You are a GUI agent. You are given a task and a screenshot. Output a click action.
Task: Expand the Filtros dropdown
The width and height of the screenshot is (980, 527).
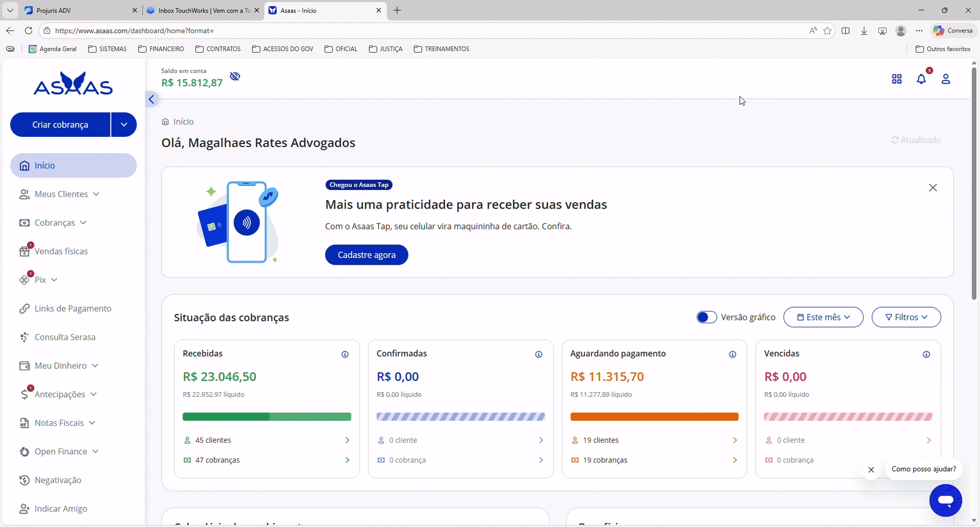906,317
